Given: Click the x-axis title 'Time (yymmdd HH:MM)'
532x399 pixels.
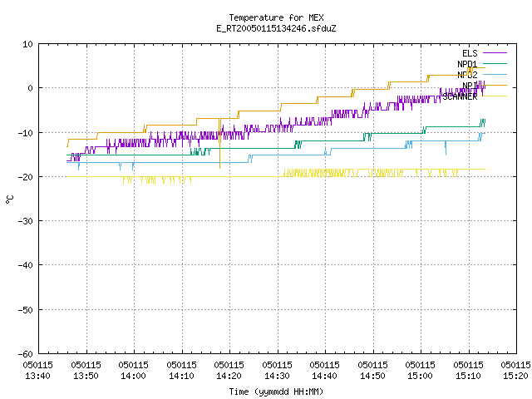Looking at the screenshot, I should 276,392.
